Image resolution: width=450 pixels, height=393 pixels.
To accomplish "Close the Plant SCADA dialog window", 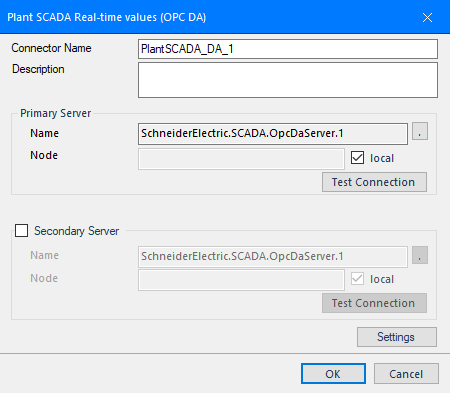I will pyautogui.click(x=427, y=17).
